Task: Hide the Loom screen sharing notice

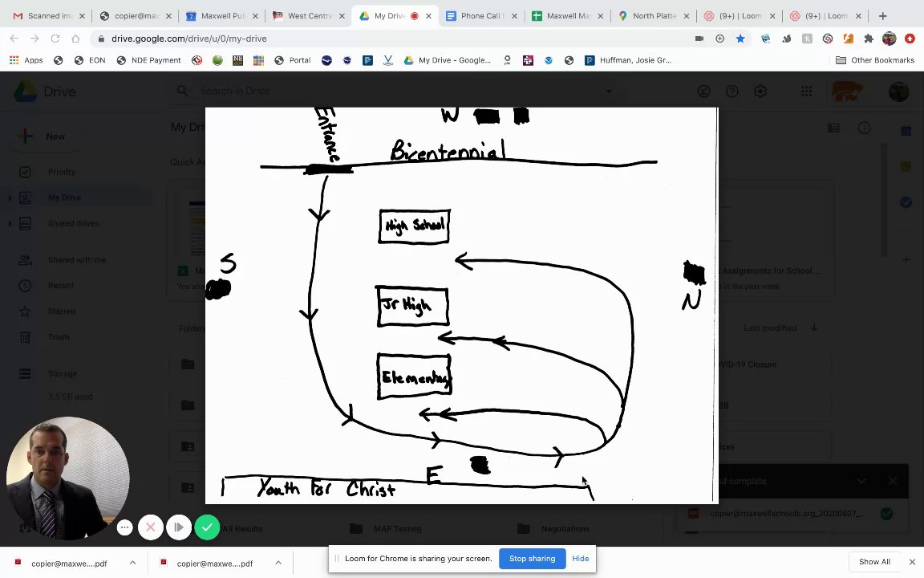Action: [x=581, y=559]
